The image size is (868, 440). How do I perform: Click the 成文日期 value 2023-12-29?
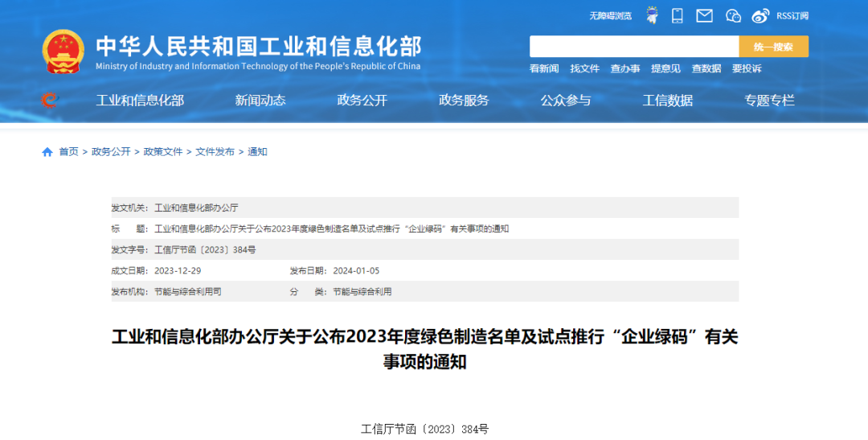pyautogui.click(x=178, y=271)
